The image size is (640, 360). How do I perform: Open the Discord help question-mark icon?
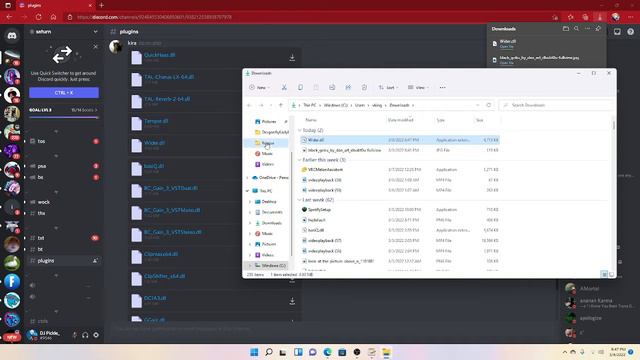(631, 31)
